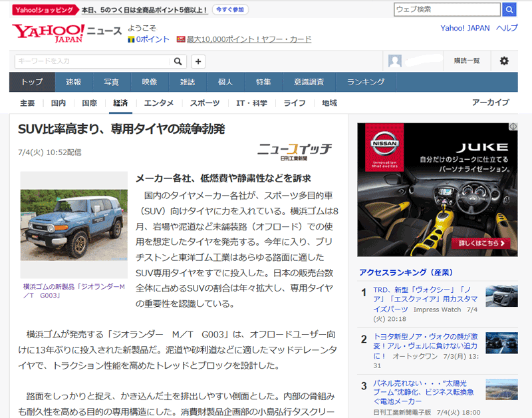Select the 映像 navigation tab
The image size is (532, 418).
pyautogui.click(x=150, y=82)
